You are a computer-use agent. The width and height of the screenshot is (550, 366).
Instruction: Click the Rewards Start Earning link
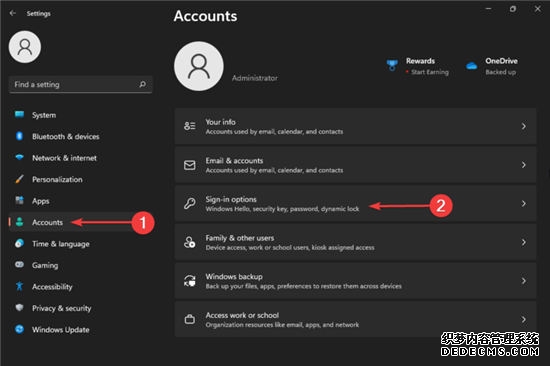click(430, 72)
